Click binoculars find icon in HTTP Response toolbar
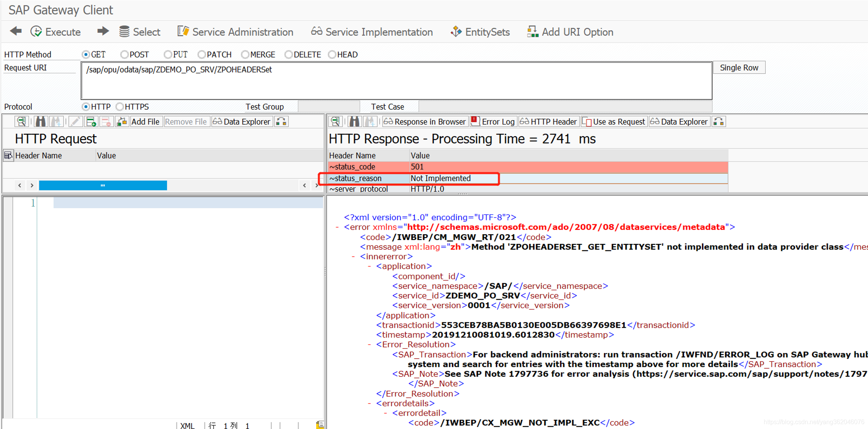The width and height of the screenshot is (868, 429). click(354, 122)
